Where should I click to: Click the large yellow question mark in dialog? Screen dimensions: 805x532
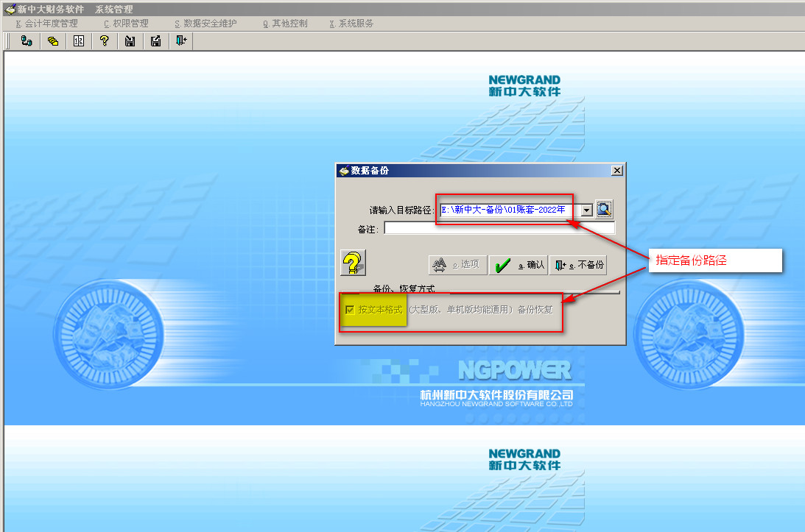pyautogui.click(x=353, y=263)
